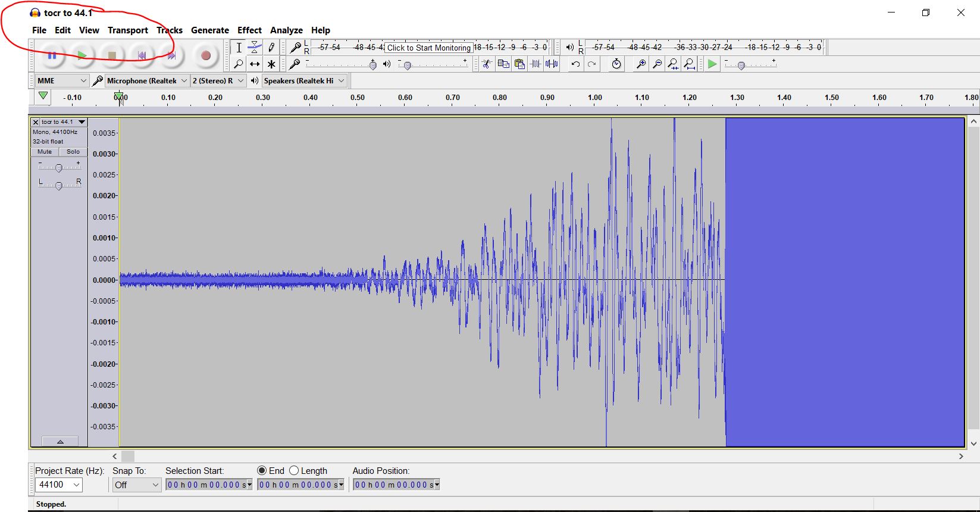Open the View menu
Viewport: 980px width, 512px height.
89,30
